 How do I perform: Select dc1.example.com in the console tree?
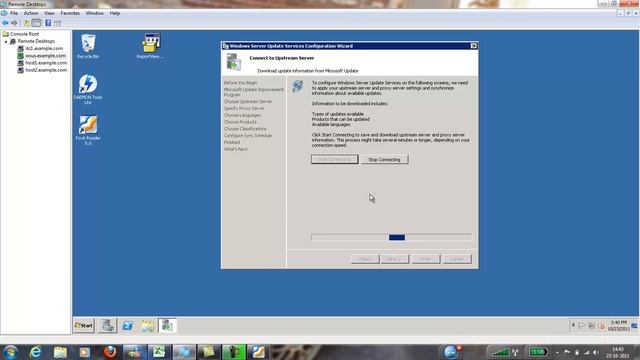pos(44,49)
